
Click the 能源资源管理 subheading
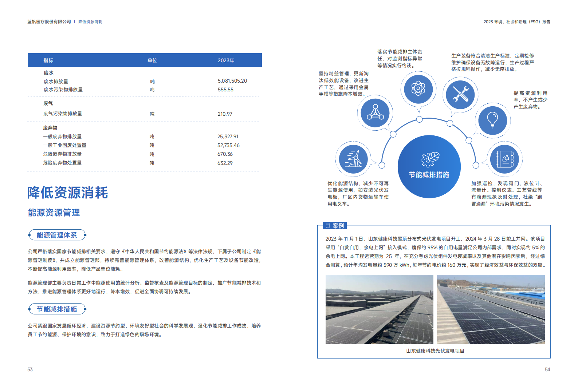54,213
